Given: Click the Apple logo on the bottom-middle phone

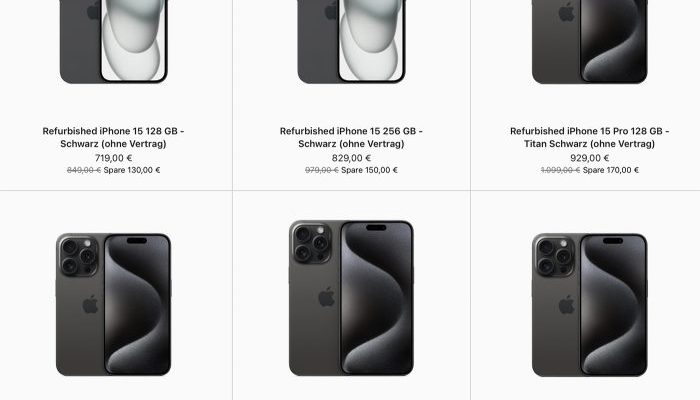Looking at the screenshot, I should tap(327, 297).
